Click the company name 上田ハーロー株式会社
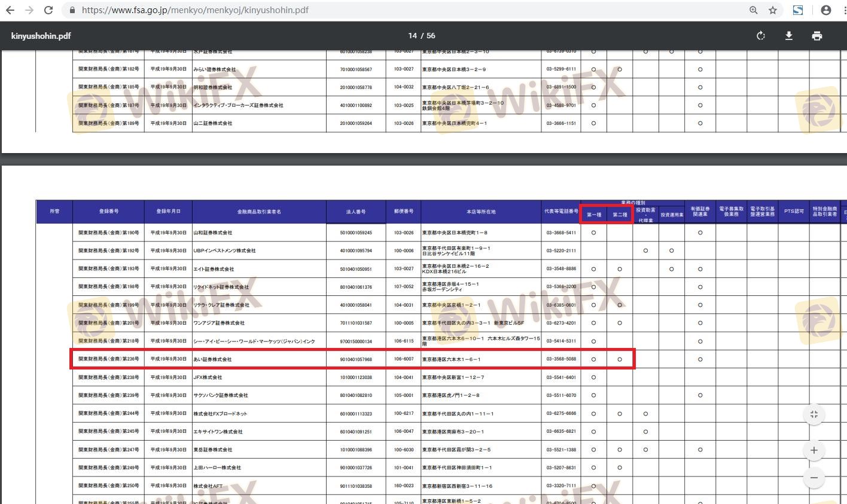 (x=217, y=468)
